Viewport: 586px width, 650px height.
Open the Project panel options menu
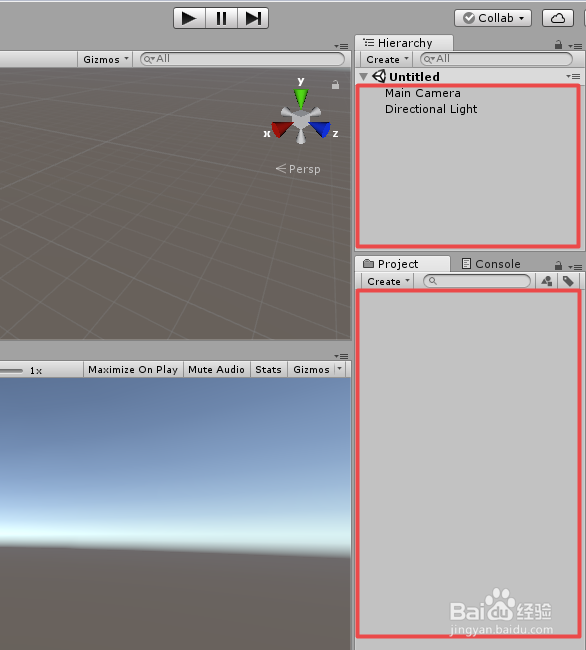[x=575, y=267]
